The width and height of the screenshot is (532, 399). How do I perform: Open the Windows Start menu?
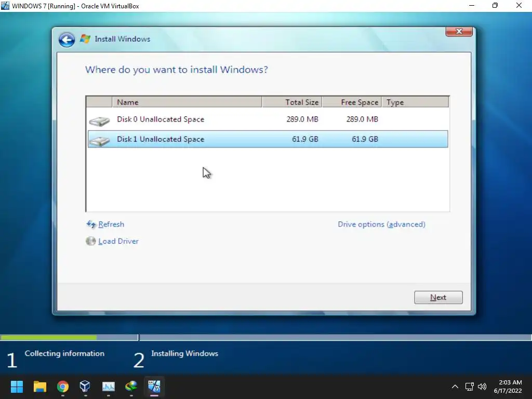17,387
